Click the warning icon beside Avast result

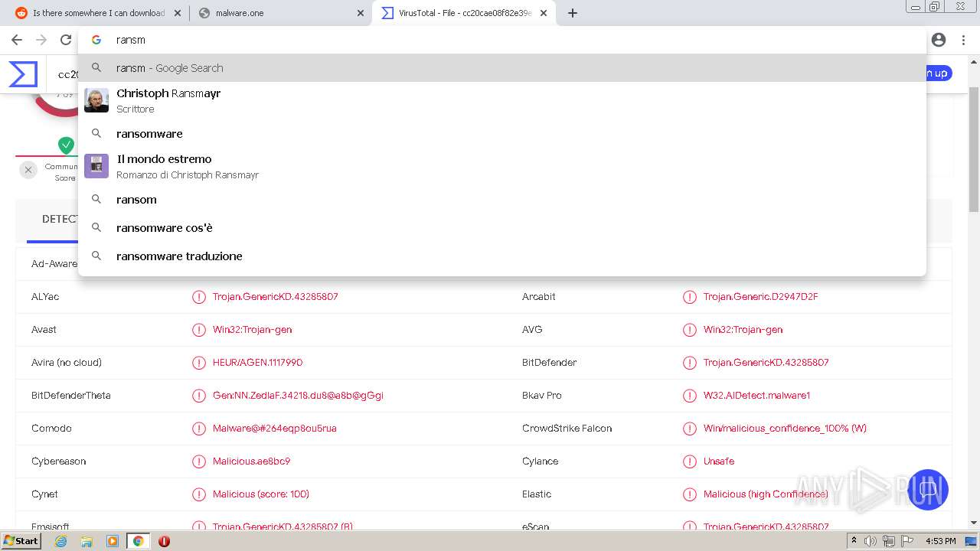[199, 330]
